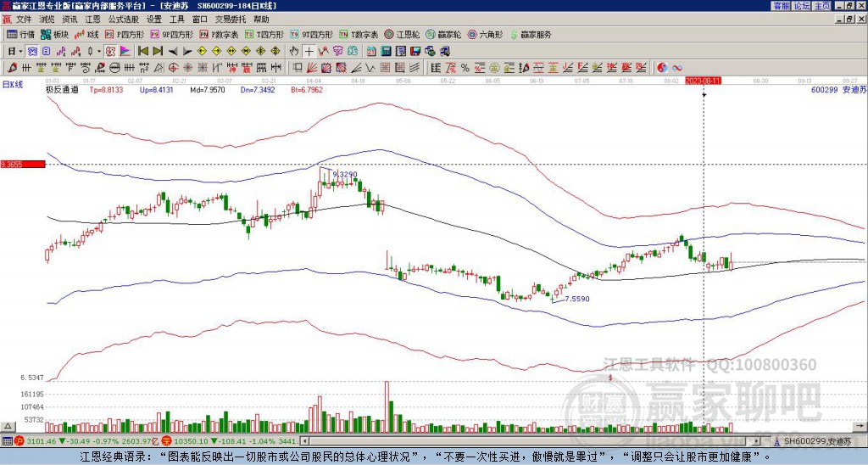
Task: Open the calendar date icon
Action: [x=371, y=52]
